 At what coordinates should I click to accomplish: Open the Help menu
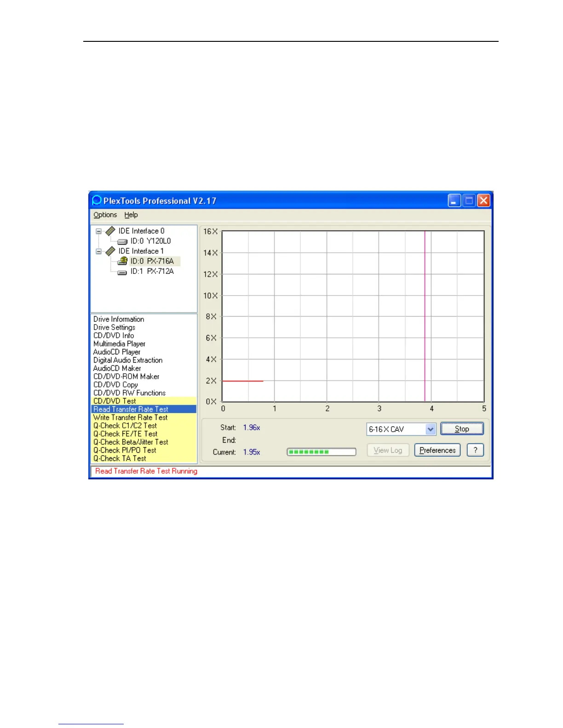coord(131,215)
